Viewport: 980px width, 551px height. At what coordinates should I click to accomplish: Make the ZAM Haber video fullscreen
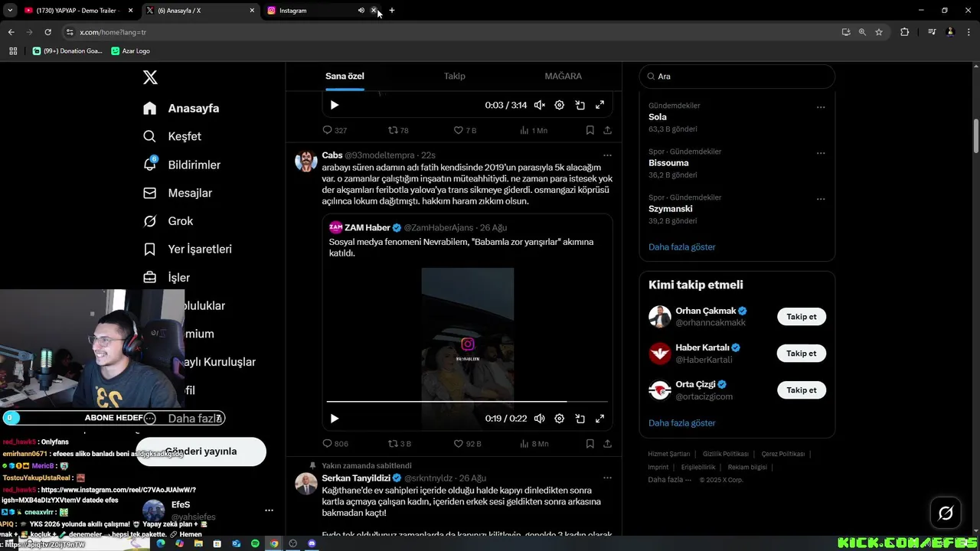pos(600,419)
